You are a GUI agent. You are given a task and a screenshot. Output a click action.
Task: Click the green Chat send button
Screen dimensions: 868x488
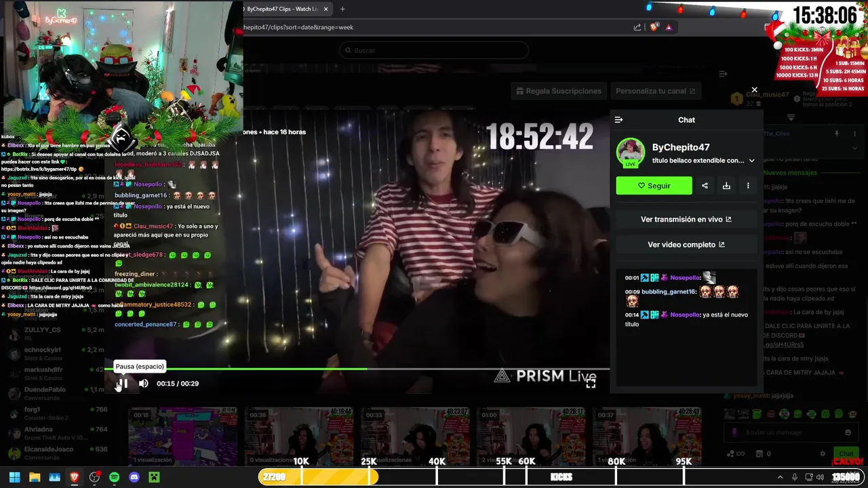pos(846,453)
